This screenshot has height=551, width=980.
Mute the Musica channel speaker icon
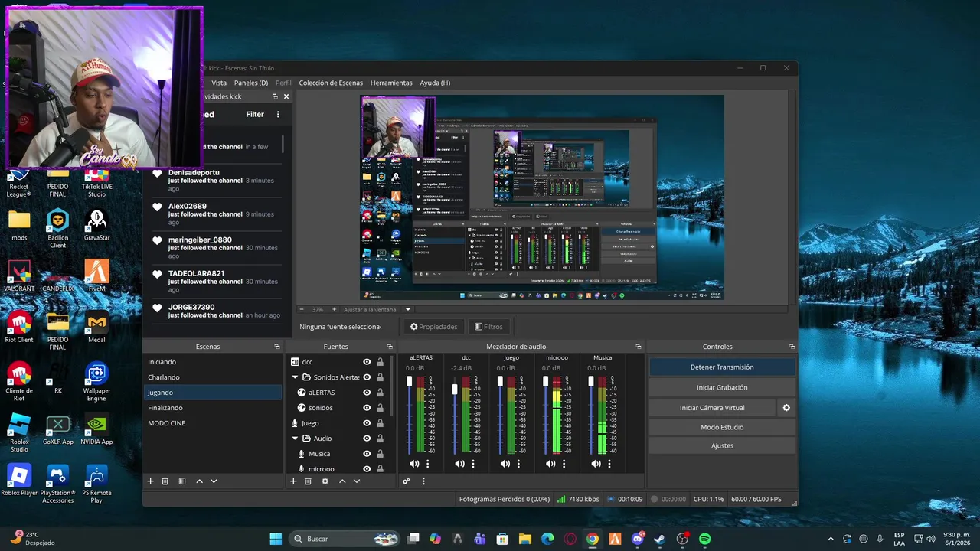596,464
